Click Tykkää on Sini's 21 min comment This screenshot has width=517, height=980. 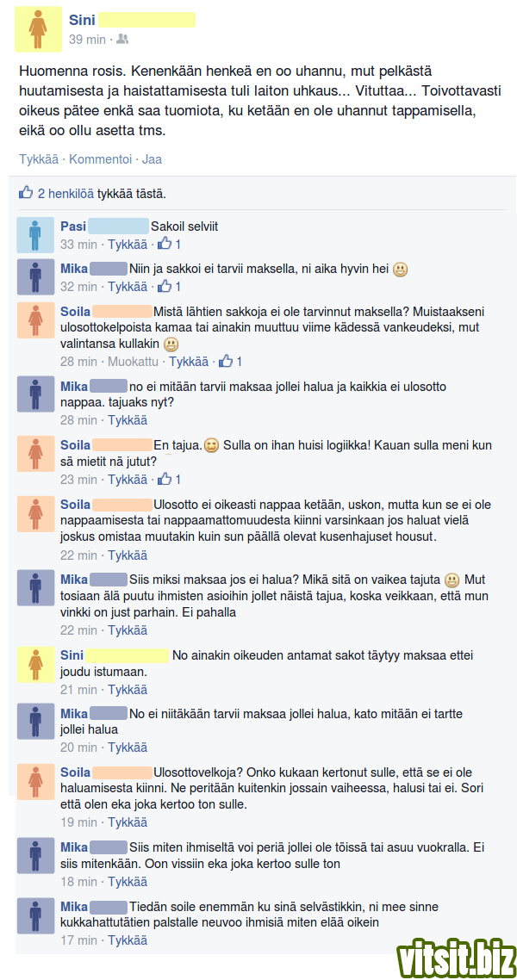pos(128,690)
